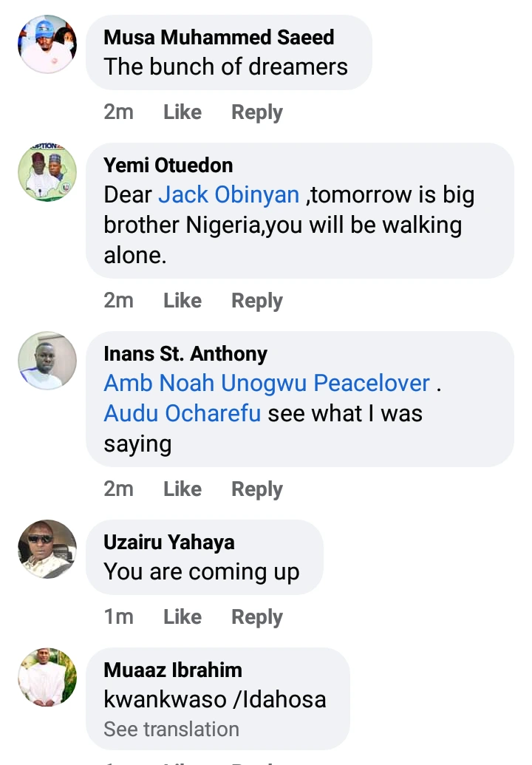Click See translation under Muaaz Ibrahim's comment
The height and width of the screenshot is (765, 532).
click(171, 730)
